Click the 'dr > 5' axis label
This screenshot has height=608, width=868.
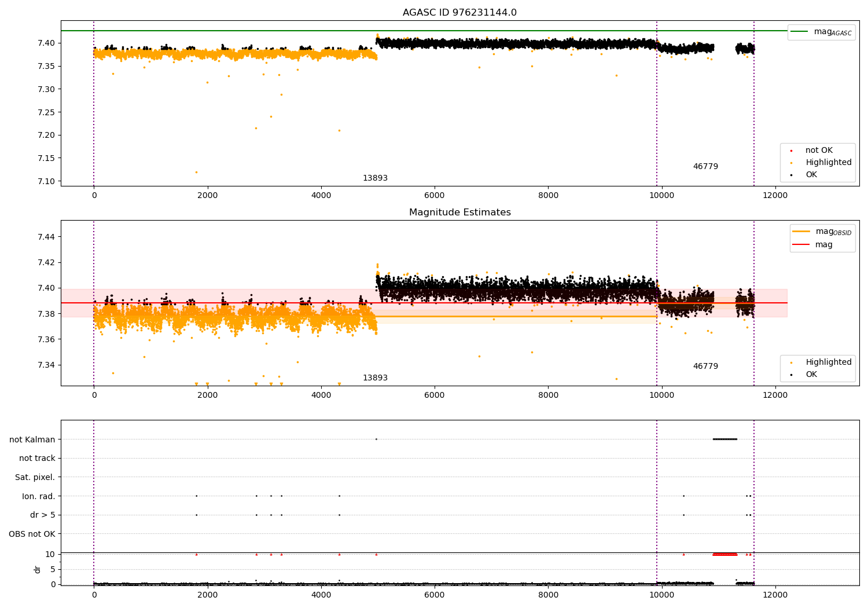coord(43,515)
